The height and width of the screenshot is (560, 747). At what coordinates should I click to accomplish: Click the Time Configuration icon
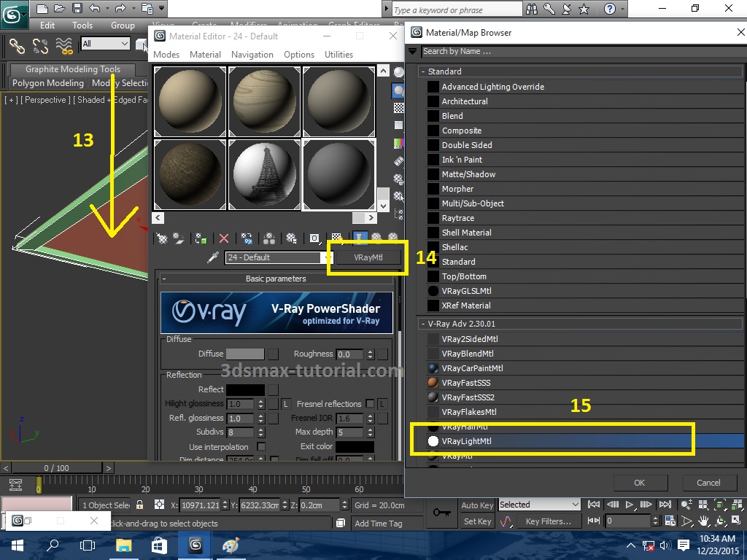point(670,521)
